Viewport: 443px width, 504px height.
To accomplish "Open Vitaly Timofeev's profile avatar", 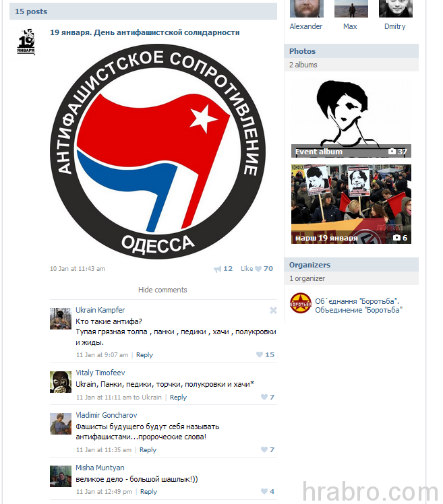I will click(61, 382).
